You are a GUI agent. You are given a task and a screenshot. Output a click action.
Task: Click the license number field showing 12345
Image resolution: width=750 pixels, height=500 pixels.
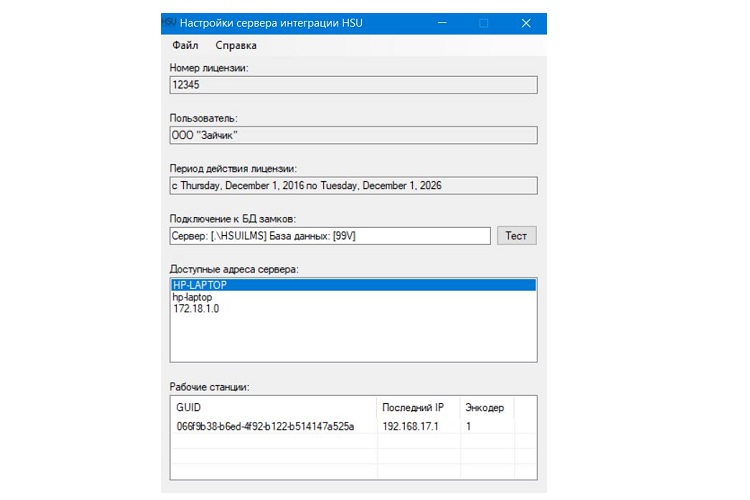pos(353,85)
